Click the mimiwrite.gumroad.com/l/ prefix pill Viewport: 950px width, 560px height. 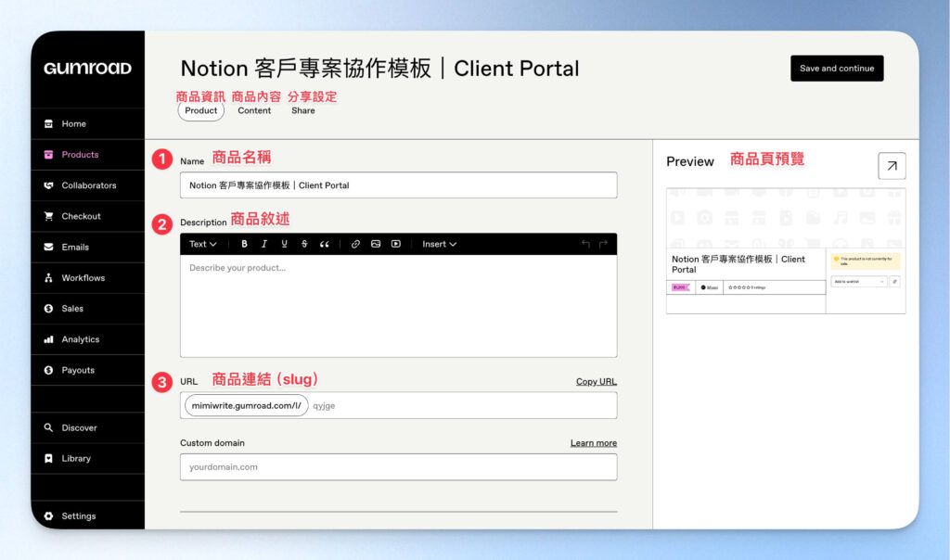pyautogui.click(x=246, y=405)
